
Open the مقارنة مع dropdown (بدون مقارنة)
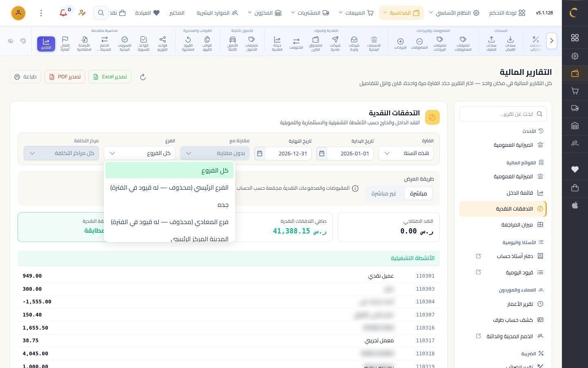point(215,153)
